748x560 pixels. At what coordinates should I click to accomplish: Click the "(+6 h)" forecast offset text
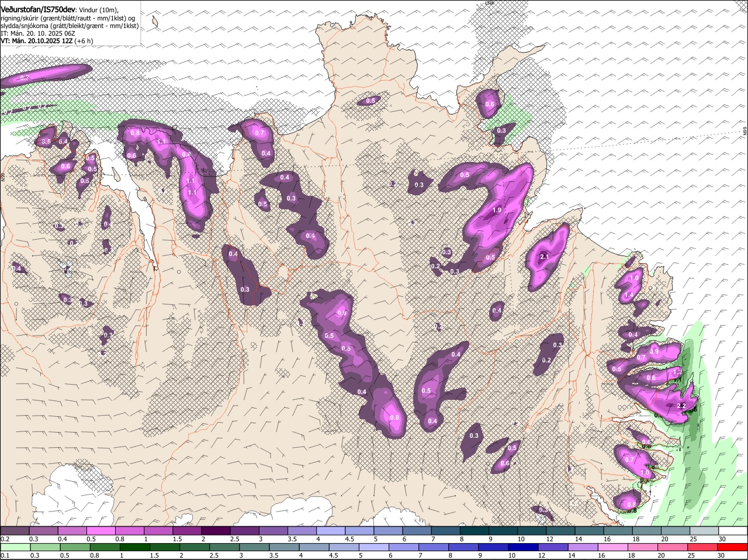tap(84, 41)
